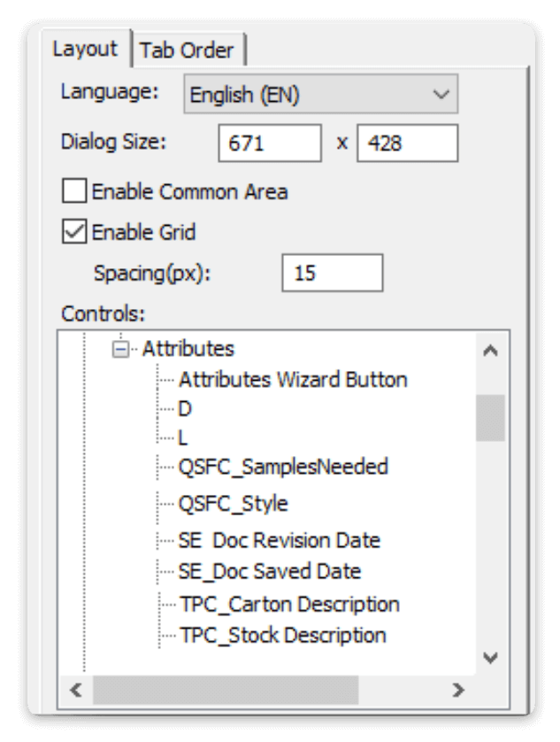The height and width of the screenshot is (742, 560).
Task: Click the Dialog Size height field
Action: coord(407,143)
